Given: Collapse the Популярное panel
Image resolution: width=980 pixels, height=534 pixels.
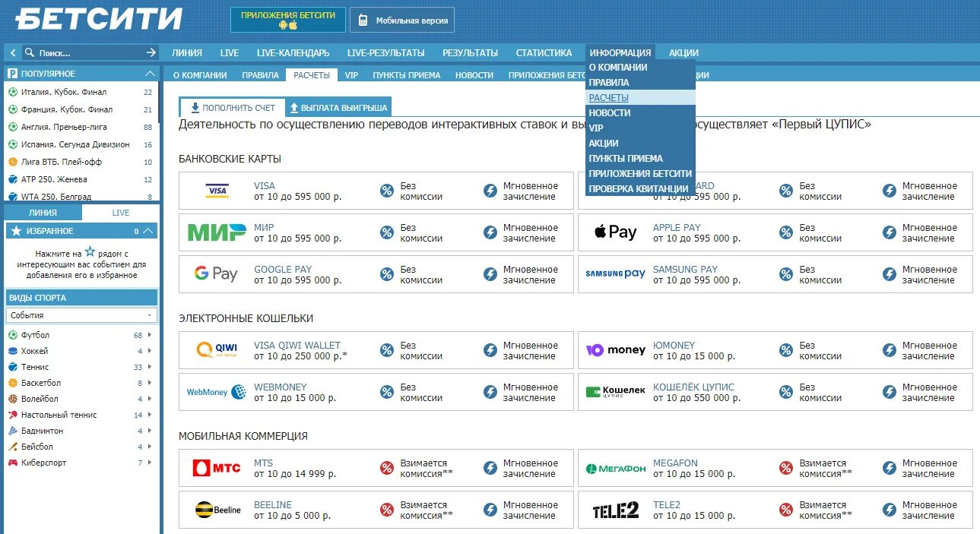Looking at the screenshot, I should 150,74.
